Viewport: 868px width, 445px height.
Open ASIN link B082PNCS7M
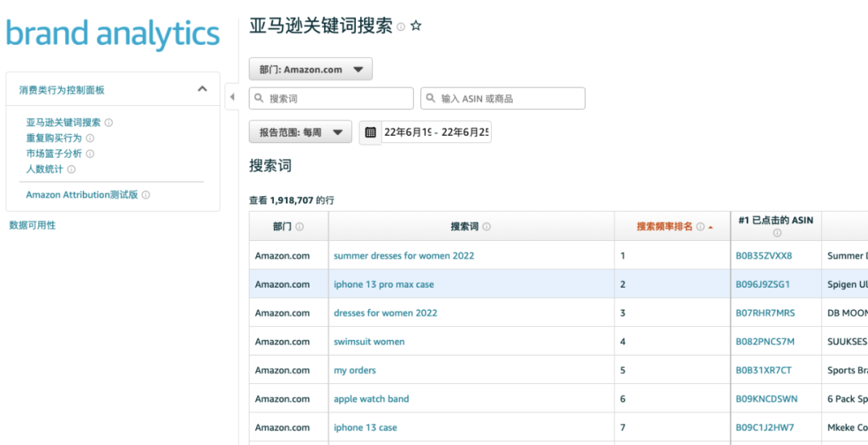(765, 341)
